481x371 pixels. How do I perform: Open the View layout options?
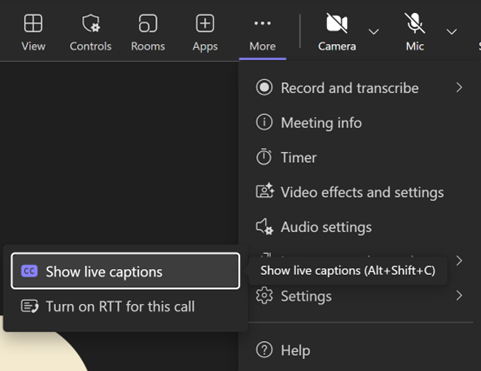click(x=33, y=33)
